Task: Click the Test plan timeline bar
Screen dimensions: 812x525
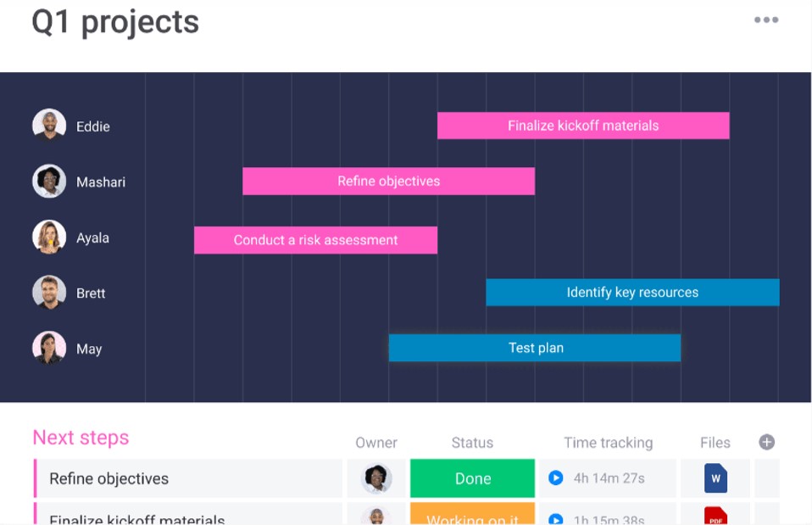Action: [535, 348]
